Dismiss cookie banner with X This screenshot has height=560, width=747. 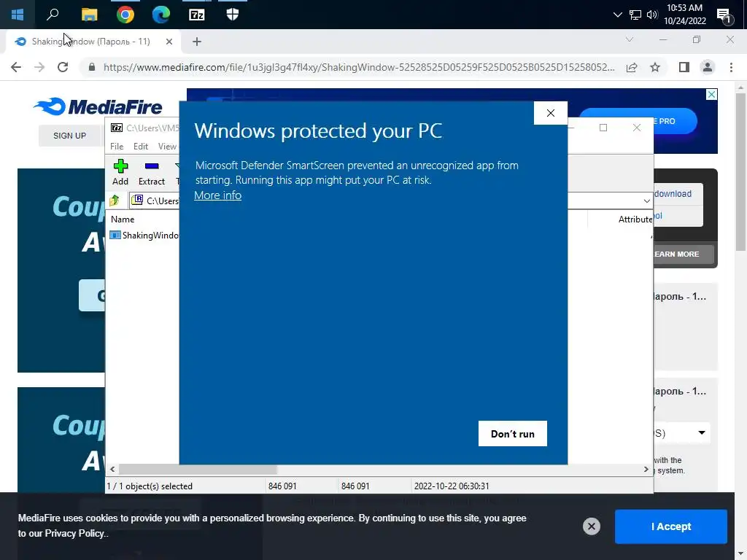591,526
